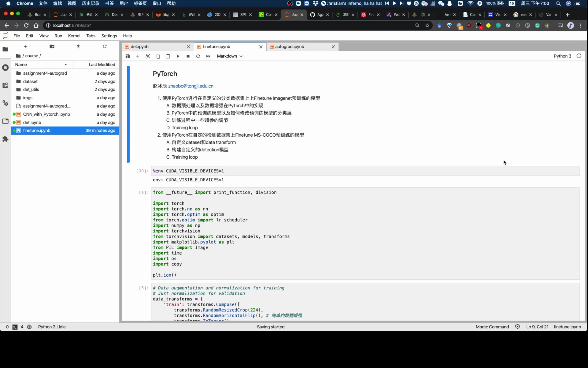Restart the kernel with the refresh icon
This screenshot has width=588, height=368.
click(198, 56)
